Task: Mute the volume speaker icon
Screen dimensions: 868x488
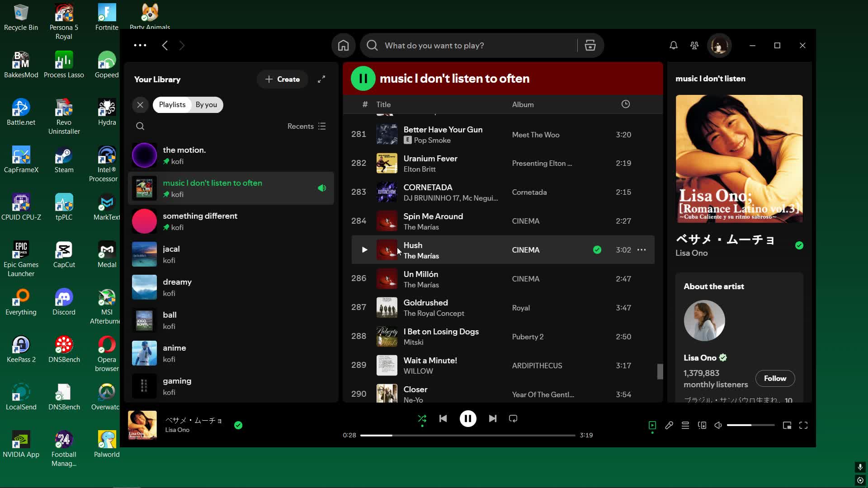Action: [718, 426]
